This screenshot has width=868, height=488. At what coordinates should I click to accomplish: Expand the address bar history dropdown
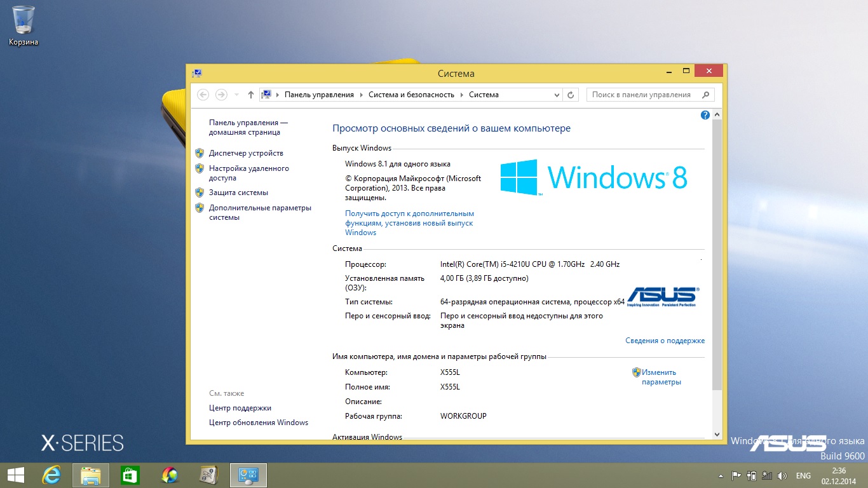tap(557, 95)
